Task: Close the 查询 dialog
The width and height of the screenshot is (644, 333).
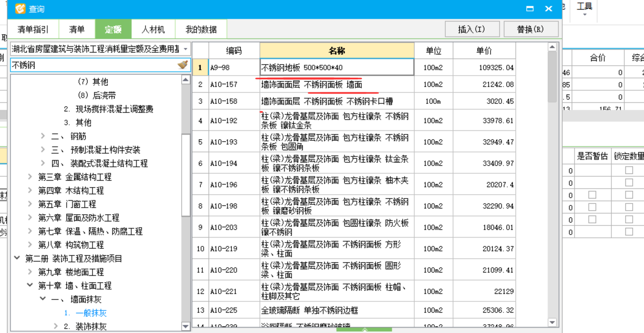Action: pos(549,9)
